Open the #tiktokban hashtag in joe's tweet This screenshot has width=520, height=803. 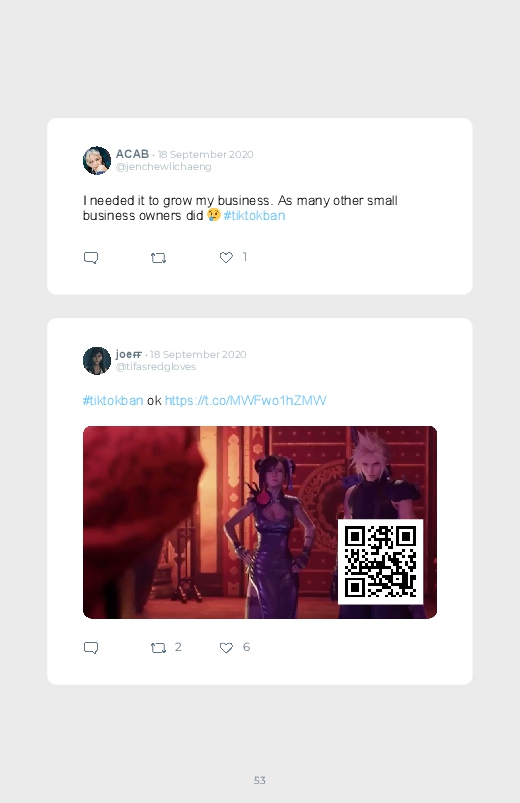[113, 400]
